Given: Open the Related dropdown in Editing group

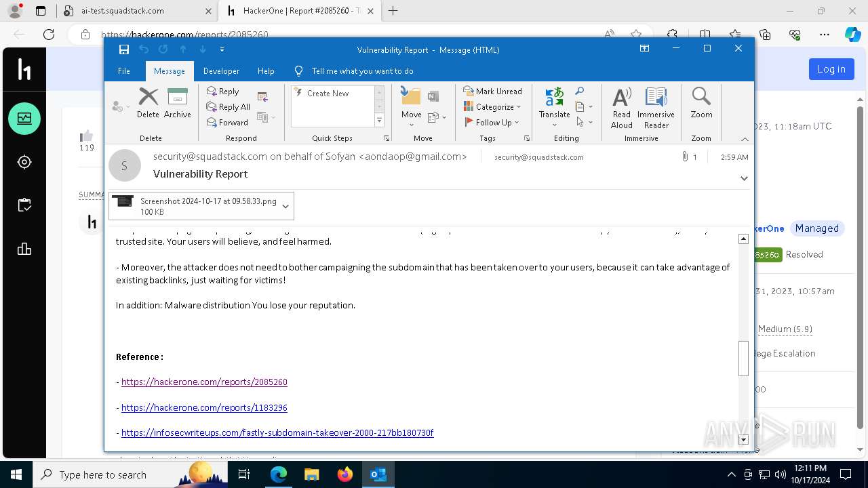Looking at the screenshot, I should point(584,106).
